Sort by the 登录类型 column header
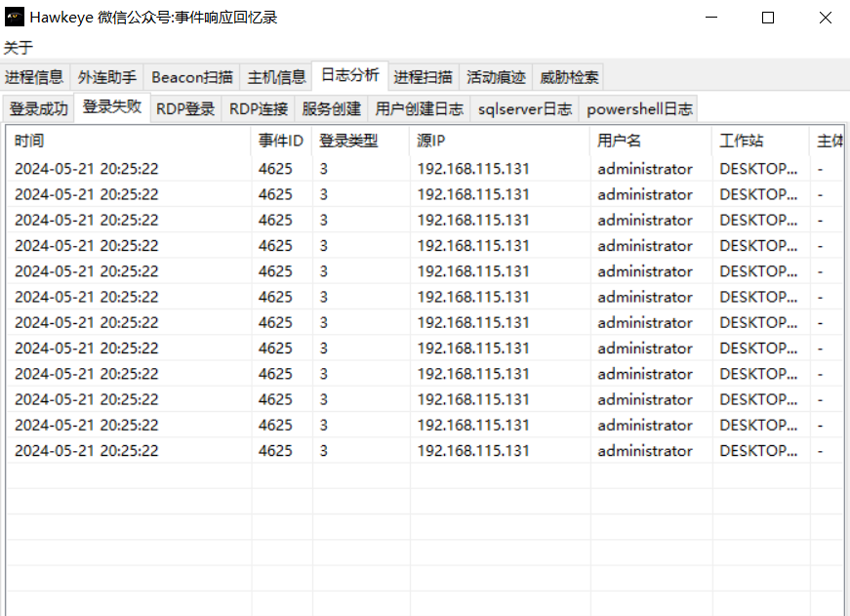The width and height of the screenshot is (850, 616). 361,141
